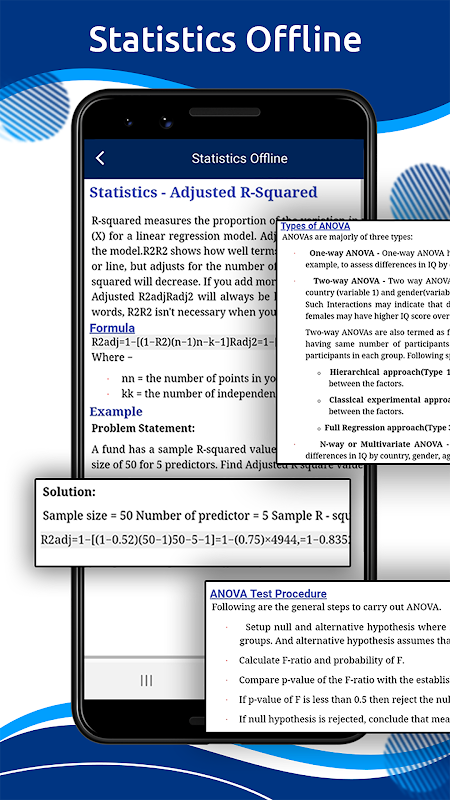Image resolution: width=450 pixels, height=800 pixels.
Task: Click 'If p-value of F is less than 0.5' step
Action: pos(344,699)
